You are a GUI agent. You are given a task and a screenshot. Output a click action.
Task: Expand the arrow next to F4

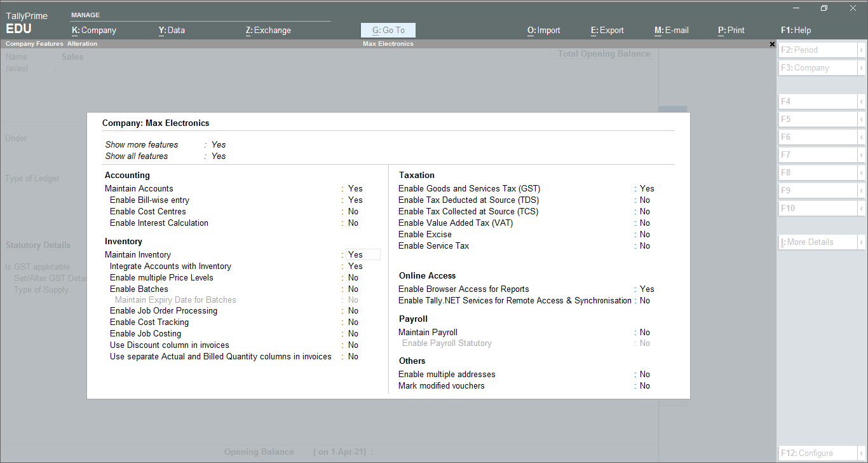pyautogui.click(x=862, y=102)
